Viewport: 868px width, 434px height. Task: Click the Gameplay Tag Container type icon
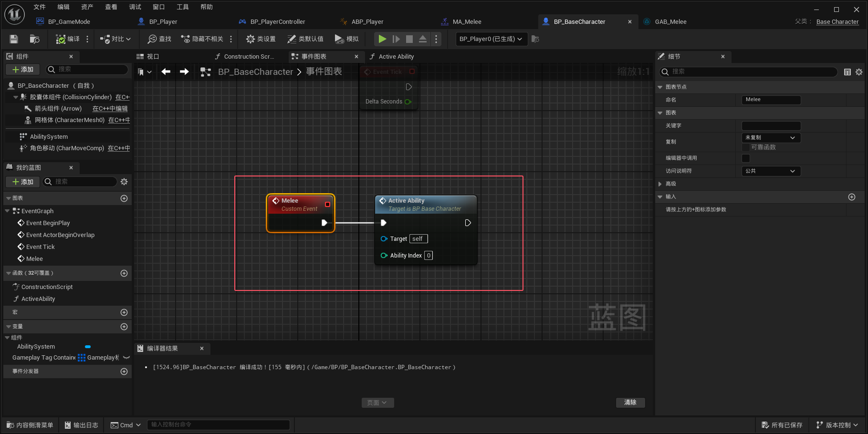point(82,358)
